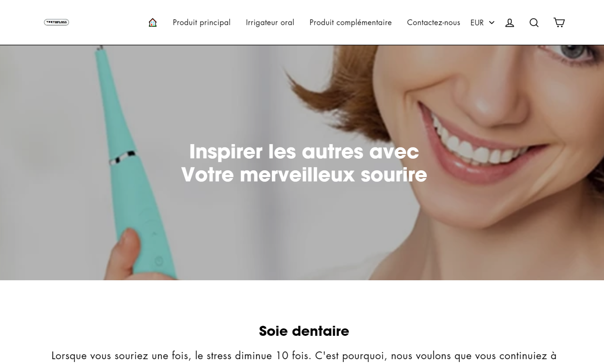Open the Produit principal menu item

(x=202, y=23)
